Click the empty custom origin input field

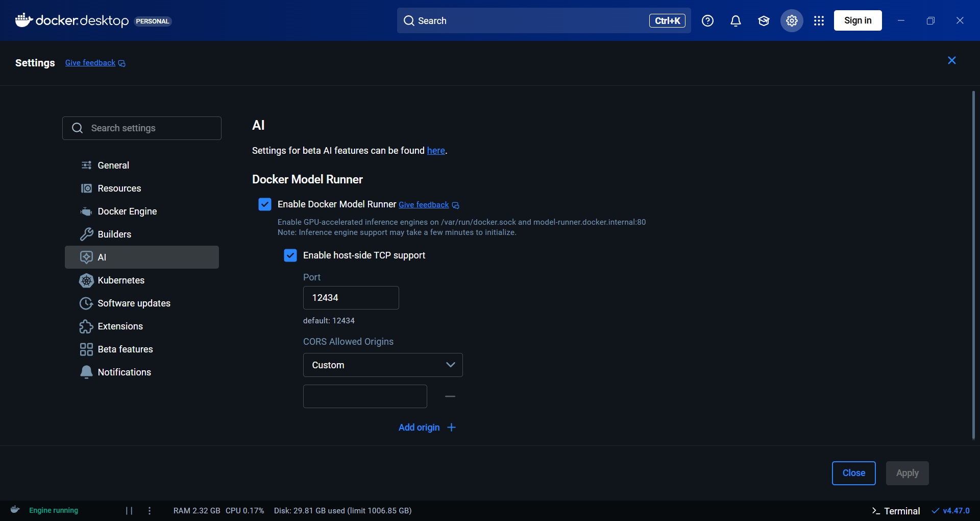click(365, 396)
